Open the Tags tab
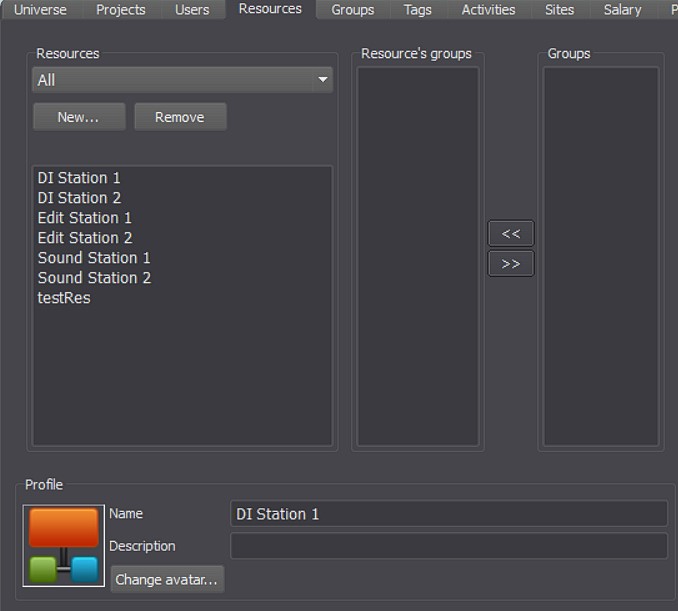 tap(417, 10)
